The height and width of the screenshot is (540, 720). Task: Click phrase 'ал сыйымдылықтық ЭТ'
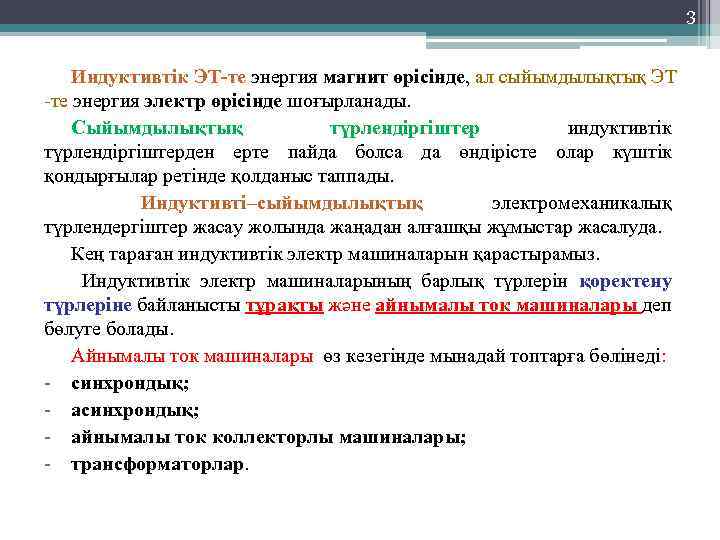click(576, 77)
